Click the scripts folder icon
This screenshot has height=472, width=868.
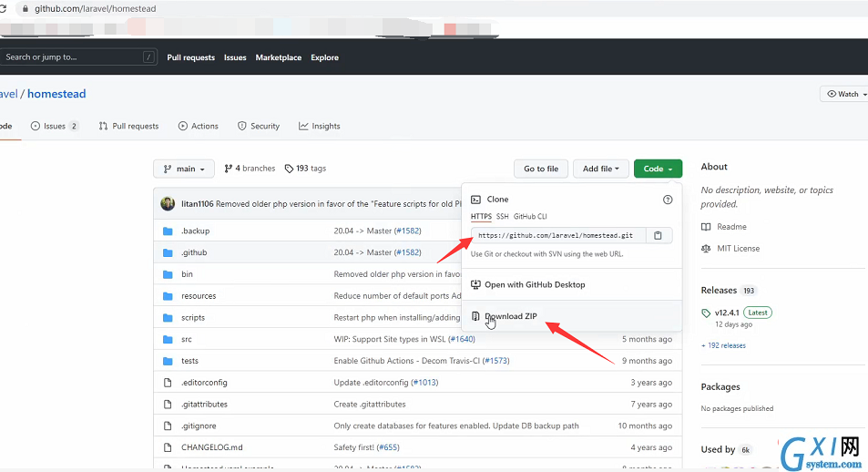(x=168, y=317)
